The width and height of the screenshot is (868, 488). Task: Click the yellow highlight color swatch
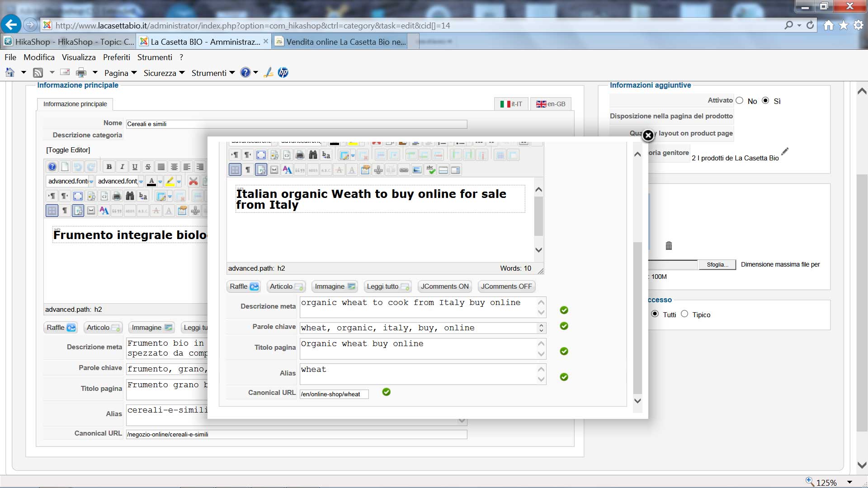coord(170,182)
